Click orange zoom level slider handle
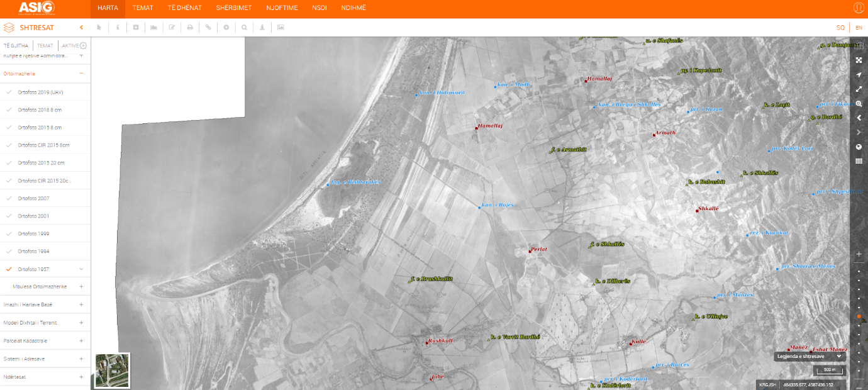 click(x=859, y=316)
